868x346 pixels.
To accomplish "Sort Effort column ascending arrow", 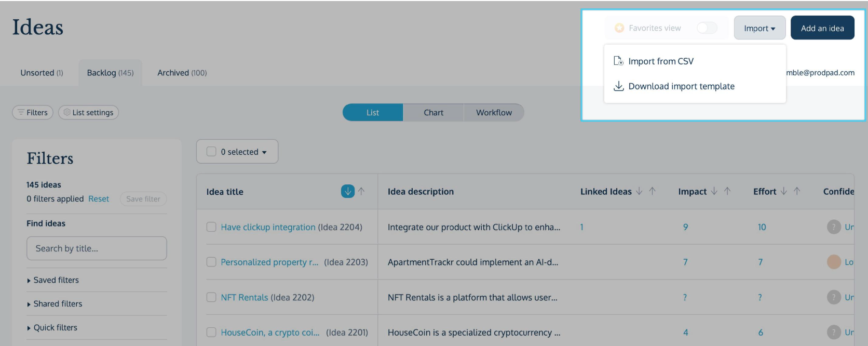I will coord(797,191).
